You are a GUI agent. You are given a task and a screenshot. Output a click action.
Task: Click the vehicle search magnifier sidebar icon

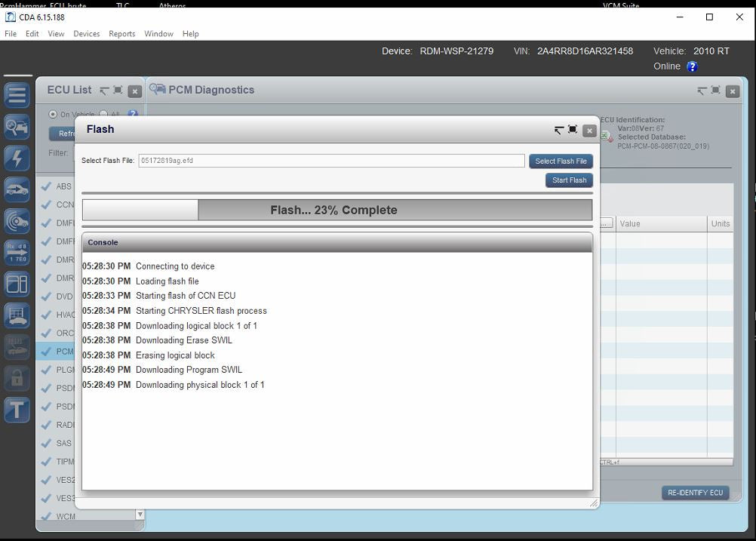pos(17,127)
